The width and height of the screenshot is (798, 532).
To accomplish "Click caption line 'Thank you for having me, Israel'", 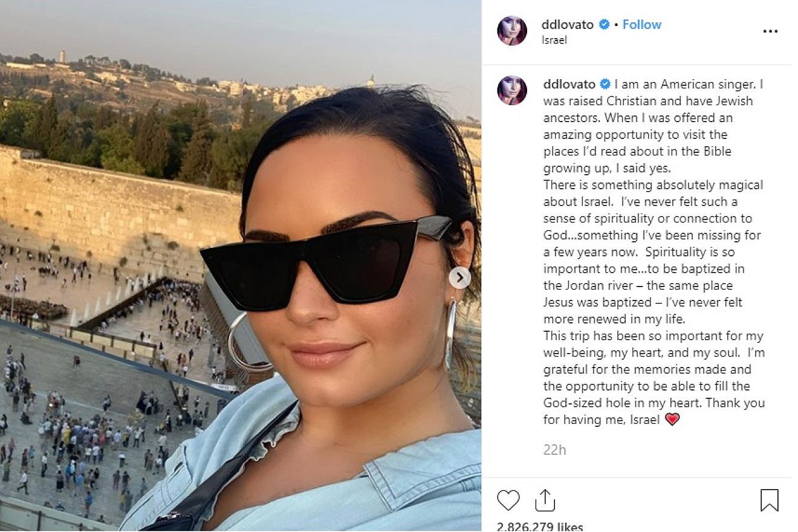I will pos(653,411).
